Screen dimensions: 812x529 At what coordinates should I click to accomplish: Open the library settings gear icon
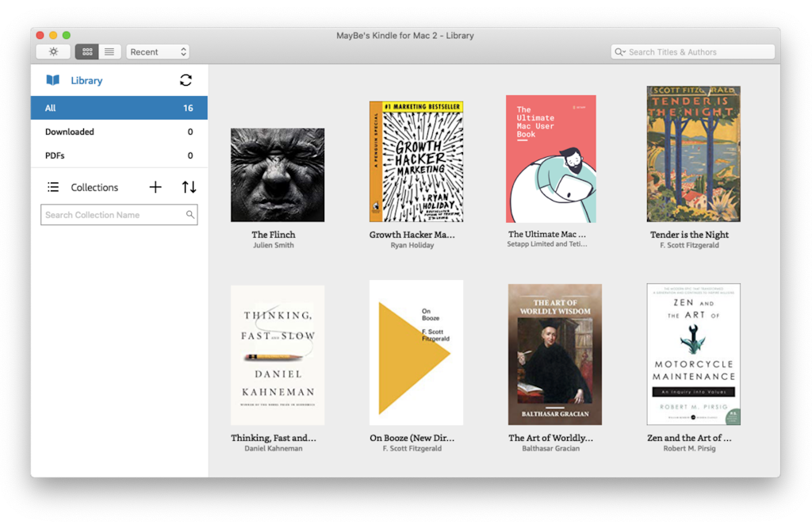(x=52, y=52)
